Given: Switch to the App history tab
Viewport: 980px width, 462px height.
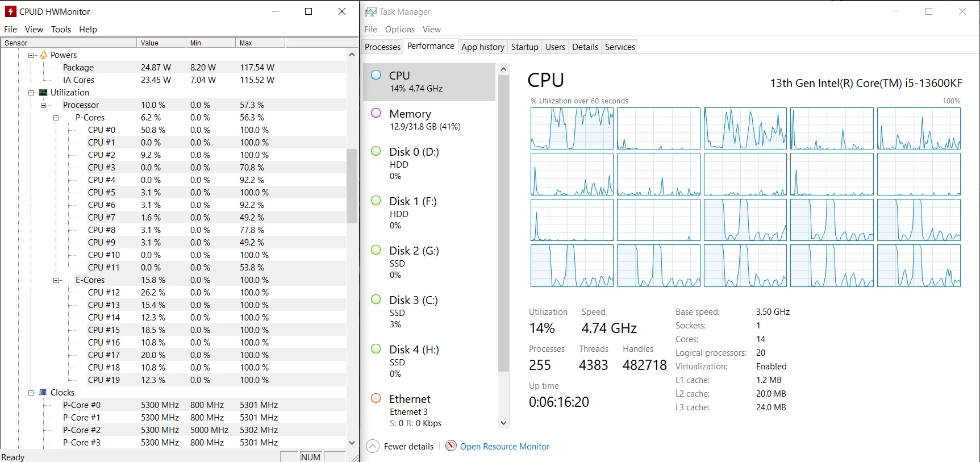Looking at the screenshot, I should coord(483,47).
